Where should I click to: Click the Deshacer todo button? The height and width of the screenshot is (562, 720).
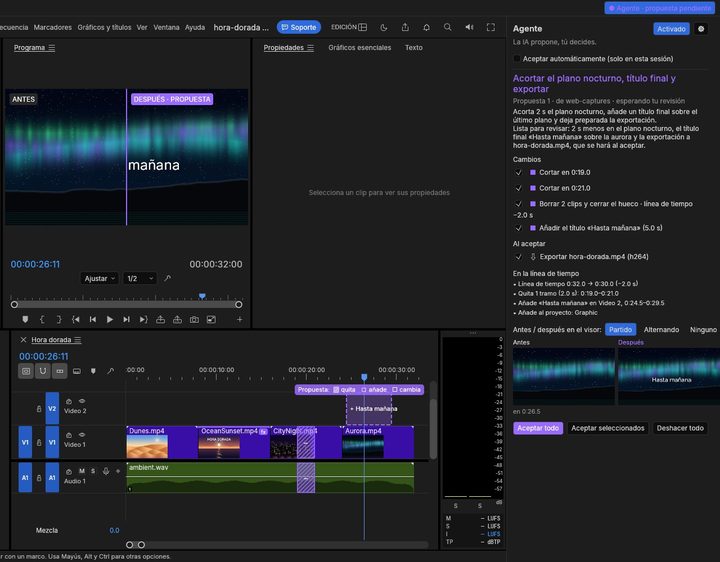point(680,428)
